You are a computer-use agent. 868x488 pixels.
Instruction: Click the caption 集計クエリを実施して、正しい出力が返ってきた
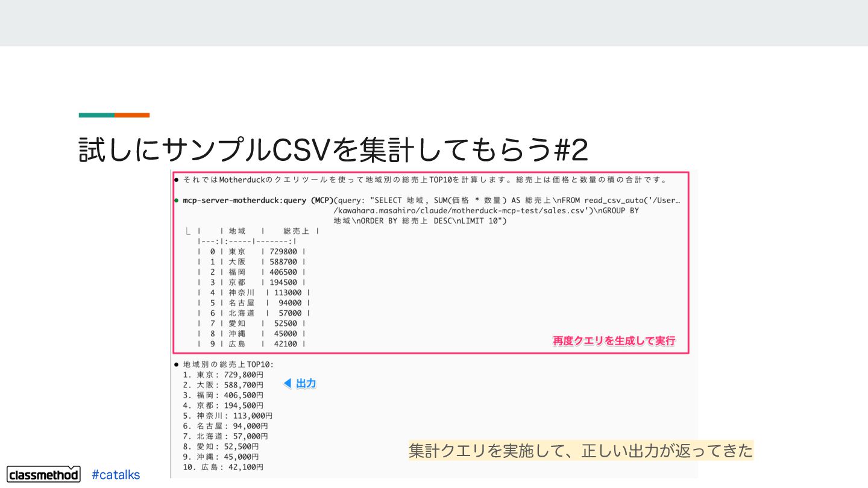[581, 450]
